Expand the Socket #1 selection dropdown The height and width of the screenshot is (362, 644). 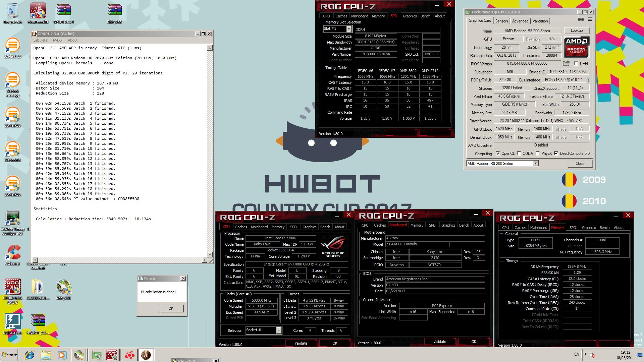click(x=279, y=330)
